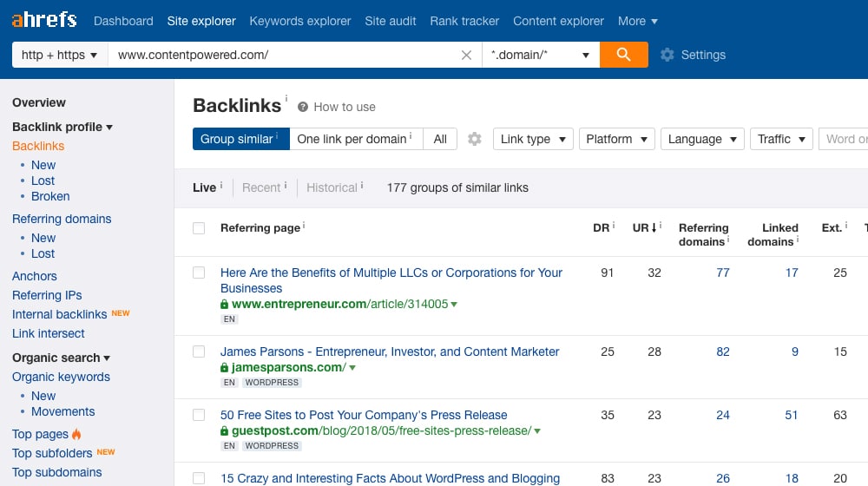Open Link type filter dropdown
Image resolution: width=868 pixels, height=486 pixels.
[x=533, y=139]
